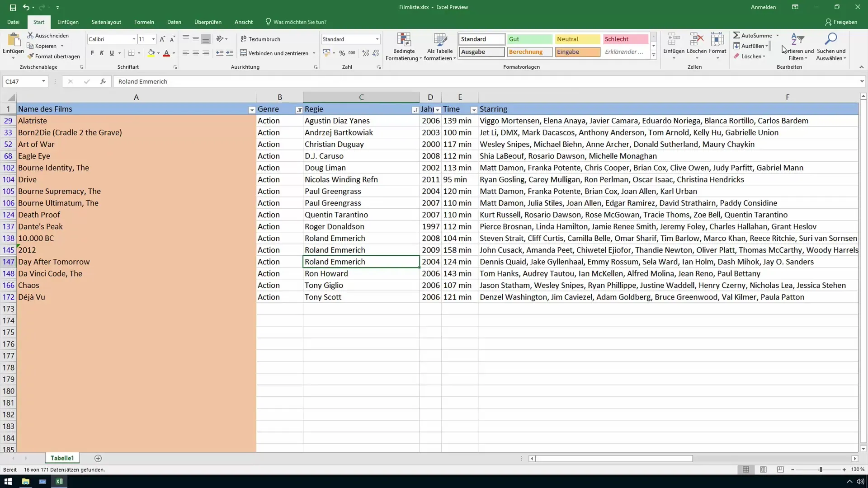Apply percent number format
This screenshot has height=488, width=868.
[x=342, y=53]
